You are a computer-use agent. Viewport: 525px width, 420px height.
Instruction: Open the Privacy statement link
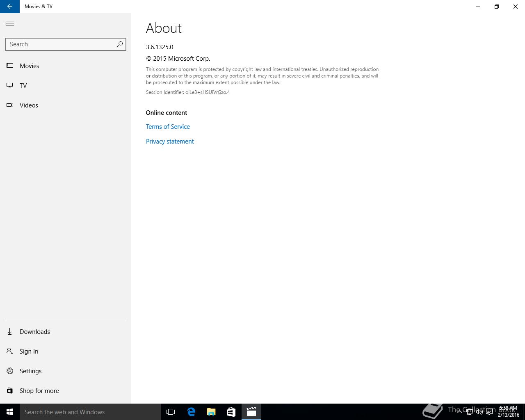click(x=170, y=142)
